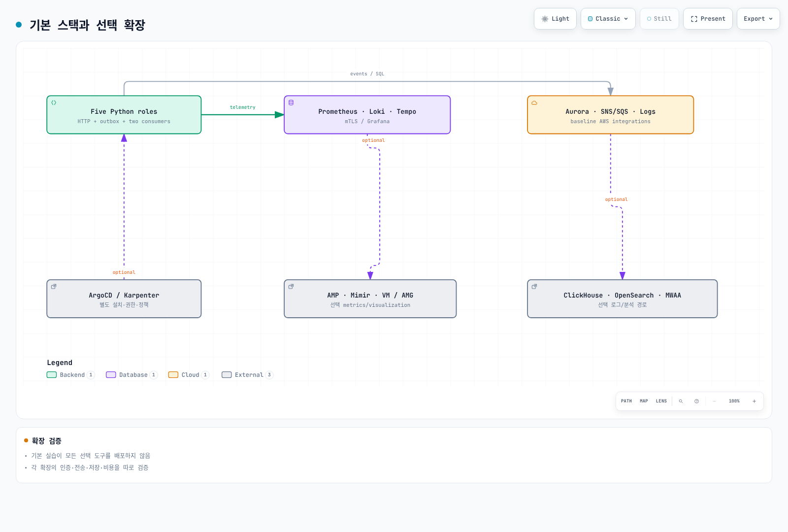Toggle the Cloud legend filter
788x532 pixels.
[189, 375]
